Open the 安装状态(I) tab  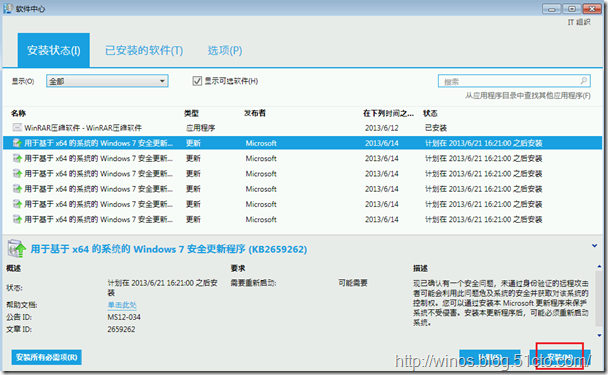pos(54,50)
